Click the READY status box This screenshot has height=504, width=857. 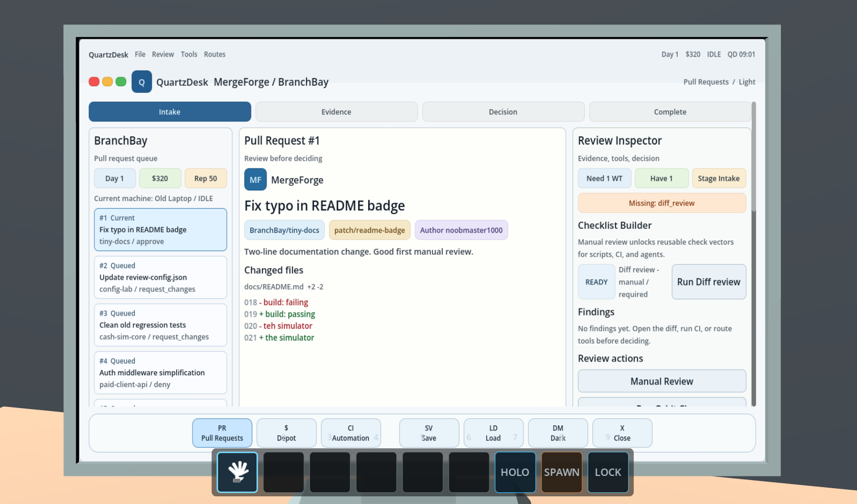tap(597, 282)
